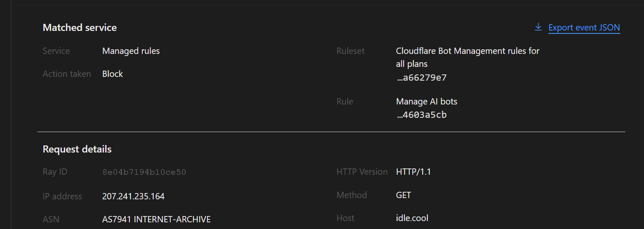
Task: Click the ruleset ID ending a66279e7
Action: pyautogui.click(x=422, y=78)
